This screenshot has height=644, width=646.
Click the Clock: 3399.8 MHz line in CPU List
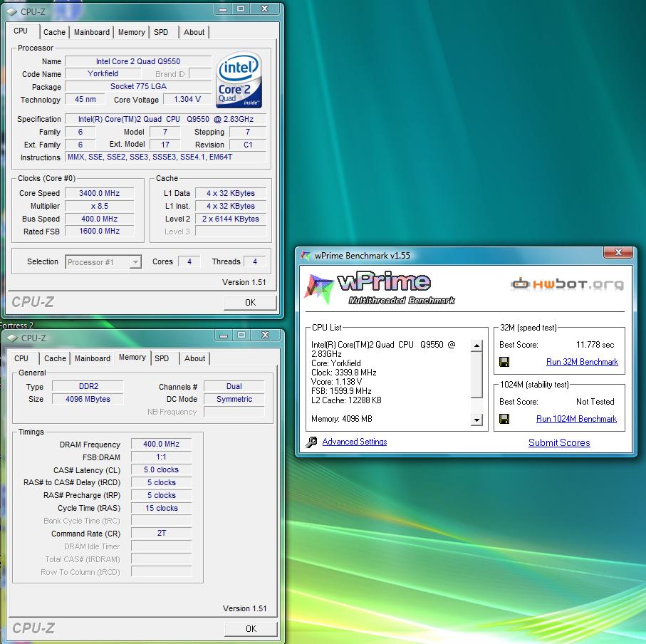tap(344, 373)
